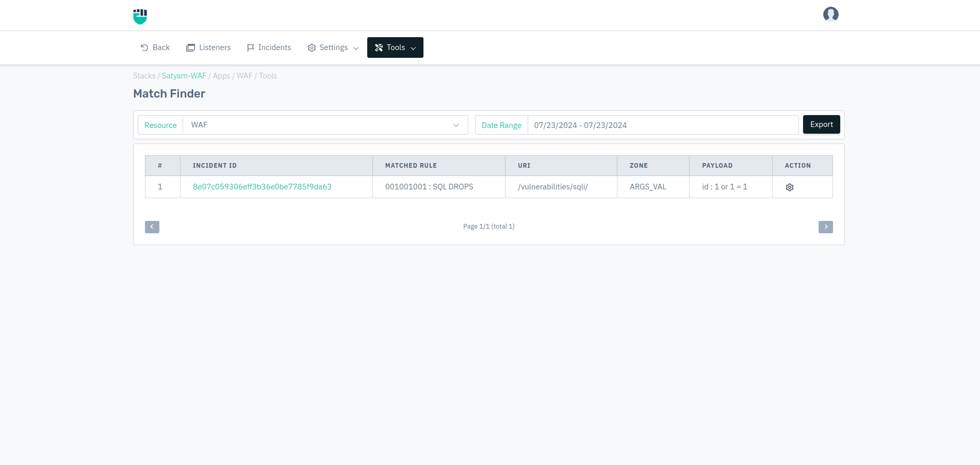Click the Payload column header
Screen dimensions: 980x465
coord(731,166)
